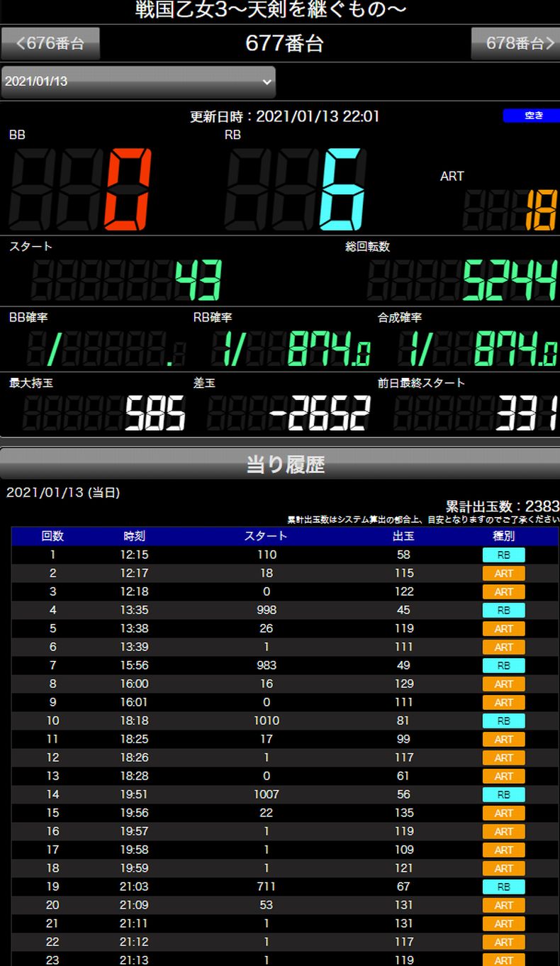The height and width of the screenshot is (966, 560).
Task: Click the RB type badge in row 7
Action: [504, 665]
